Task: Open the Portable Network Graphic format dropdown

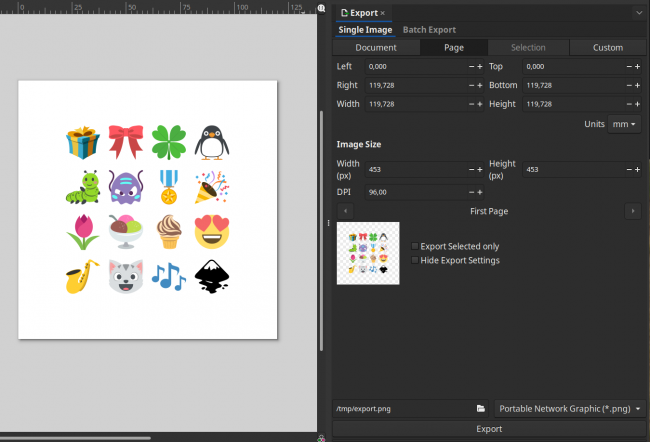Action: 570,409
